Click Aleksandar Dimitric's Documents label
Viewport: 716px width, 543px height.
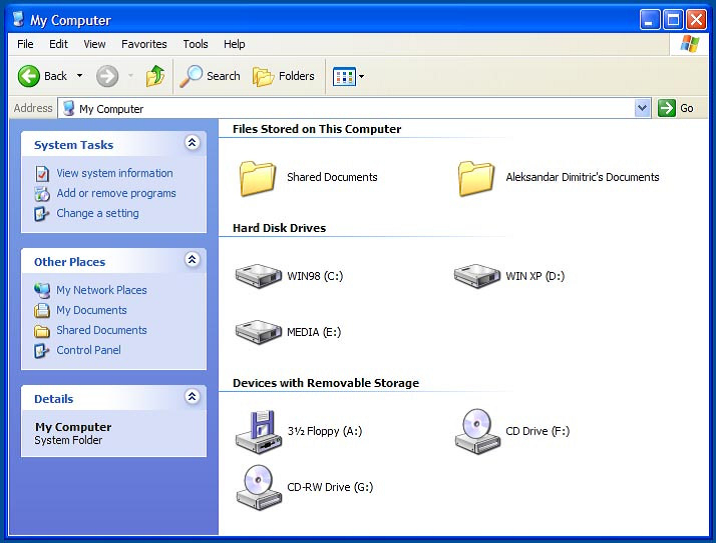tap(583, 177)
